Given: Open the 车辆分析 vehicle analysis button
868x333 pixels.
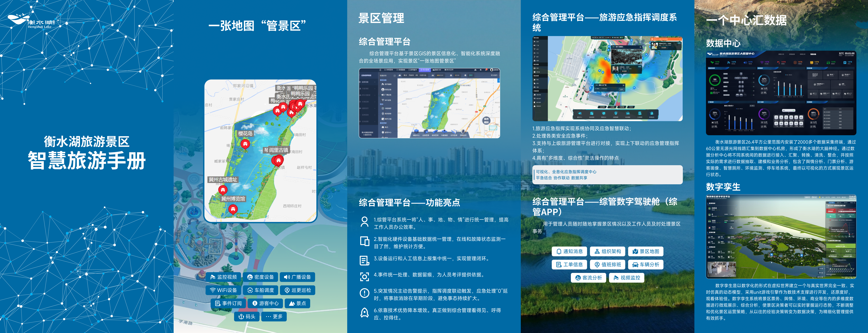Looking at the screenshot, I should [646, 265].
